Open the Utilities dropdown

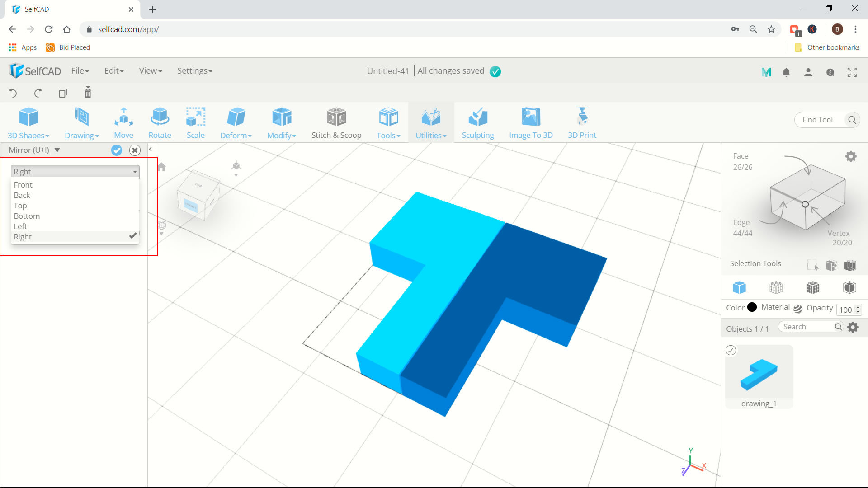[x=431, y=123]
